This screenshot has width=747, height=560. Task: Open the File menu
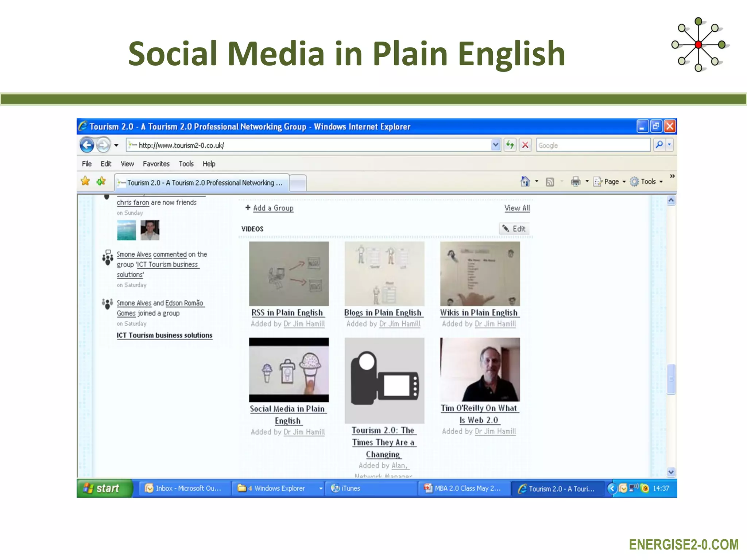[x=87, y=164]
